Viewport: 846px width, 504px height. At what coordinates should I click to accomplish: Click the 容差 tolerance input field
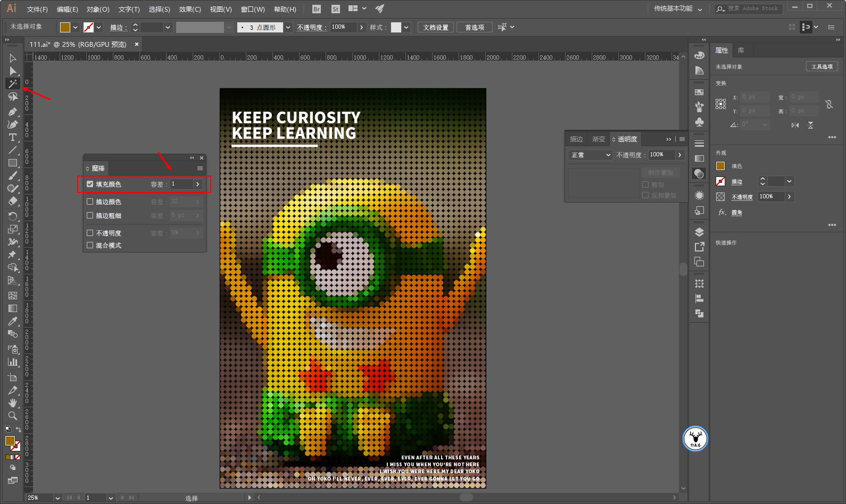pyautogui.click(x=181, y=184)
